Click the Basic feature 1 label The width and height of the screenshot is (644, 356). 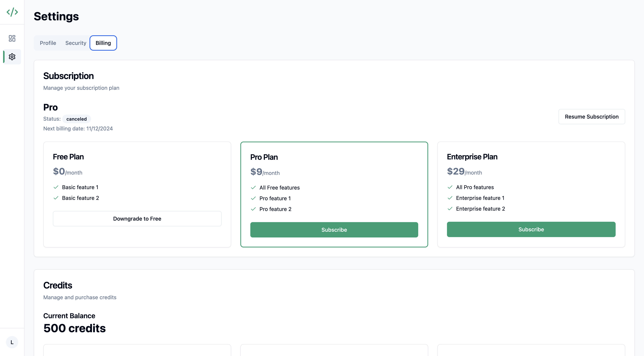pyautogui.click(x=80, y=187)
